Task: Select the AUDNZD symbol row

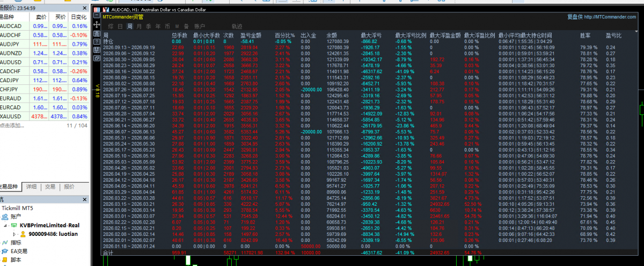Action: tap(44, 53)
